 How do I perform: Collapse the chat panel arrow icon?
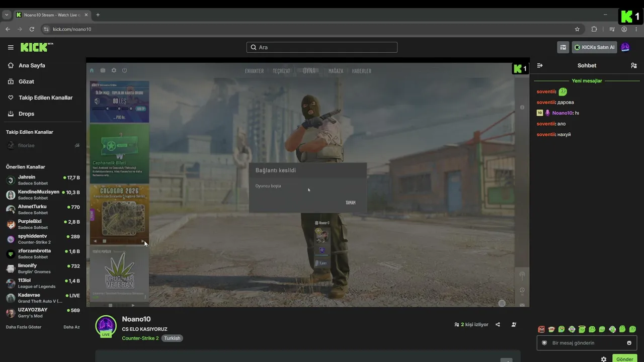pos(540,65)
